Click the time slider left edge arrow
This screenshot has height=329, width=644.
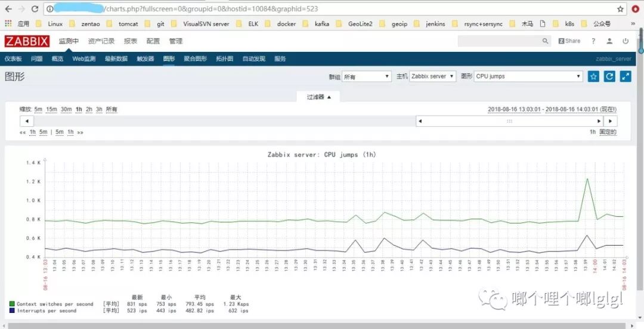(x=420, y=121)
